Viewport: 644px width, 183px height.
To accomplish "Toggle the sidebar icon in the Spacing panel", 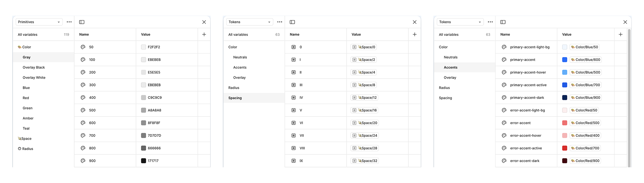I will (x=293, y=22).
